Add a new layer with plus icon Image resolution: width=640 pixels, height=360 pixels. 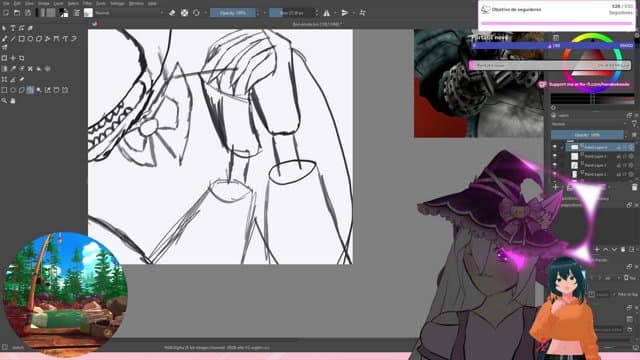[556, 187]
